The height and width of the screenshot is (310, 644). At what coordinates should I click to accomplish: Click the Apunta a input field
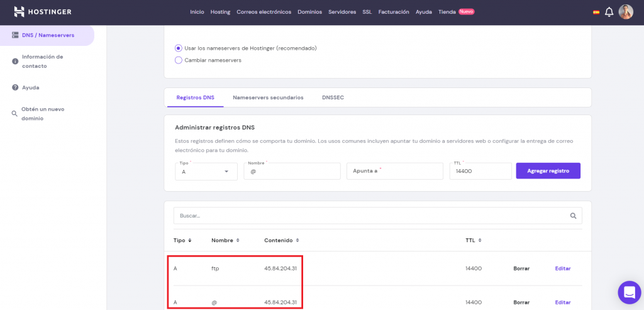(x=395, y=171)
